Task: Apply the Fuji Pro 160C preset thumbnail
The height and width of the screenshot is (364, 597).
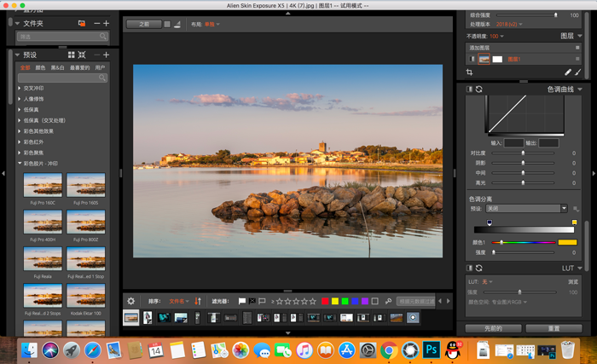Action: tap(43, 185)
